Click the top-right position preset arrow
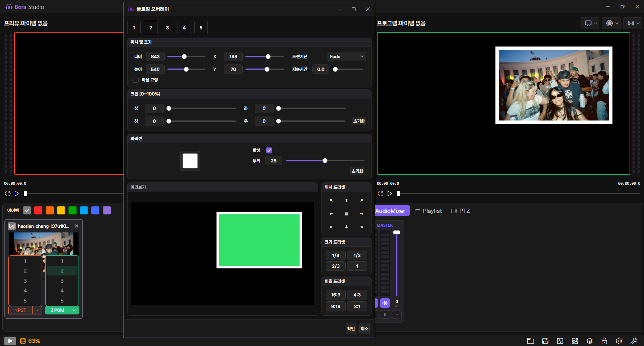Image resolution: width=644 pixels, height=346 pixels. [x=361, y=201]
